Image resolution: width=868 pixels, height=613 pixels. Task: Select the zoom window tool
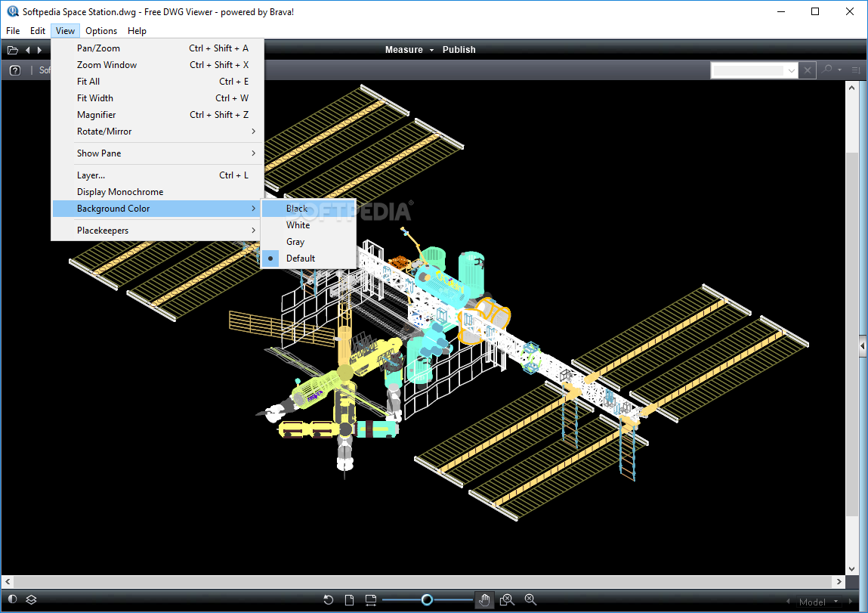[507, 599]
